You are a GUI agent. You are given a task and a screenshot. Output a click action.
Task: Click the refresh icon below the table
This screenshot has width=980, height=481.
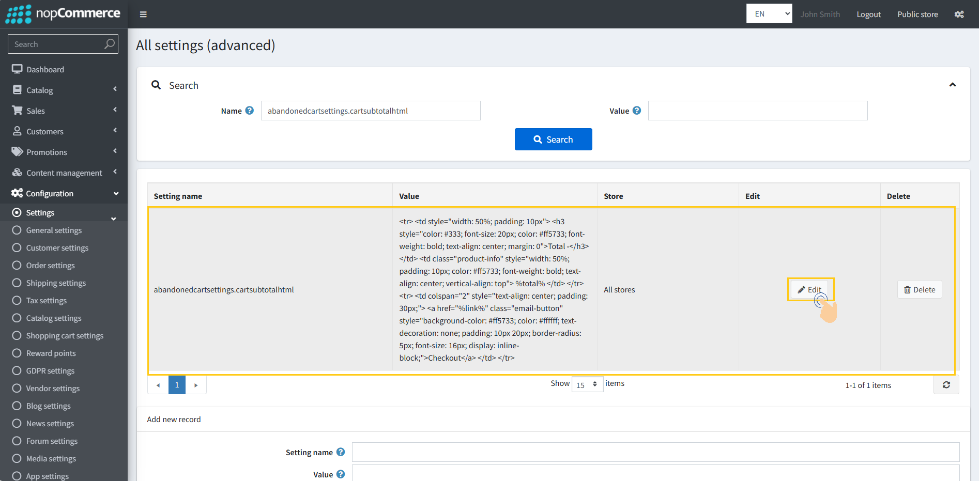point(946,385)
